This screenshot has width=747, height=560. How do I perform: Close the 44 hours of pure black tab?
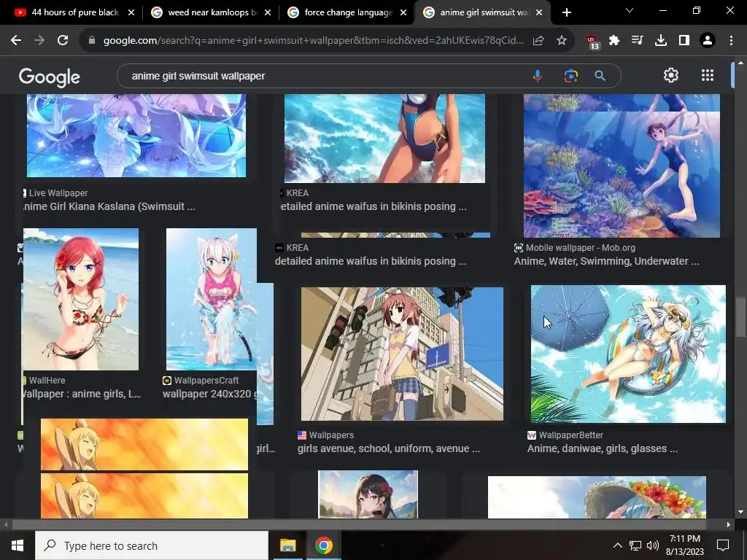coord(131,12)
